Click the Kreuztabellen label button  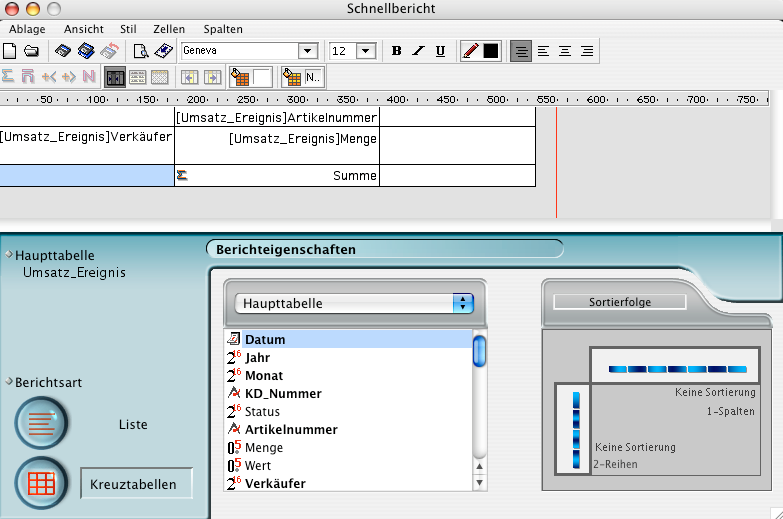[x=136, y=484]
